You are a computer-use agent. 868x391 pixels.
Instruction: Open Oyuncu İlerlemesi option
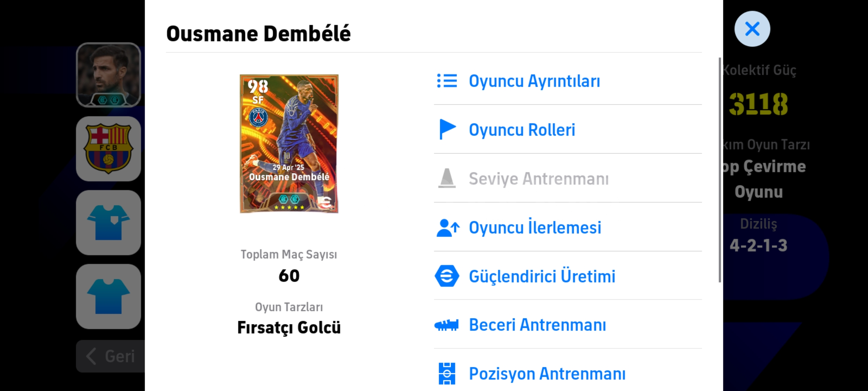point(535,228)
